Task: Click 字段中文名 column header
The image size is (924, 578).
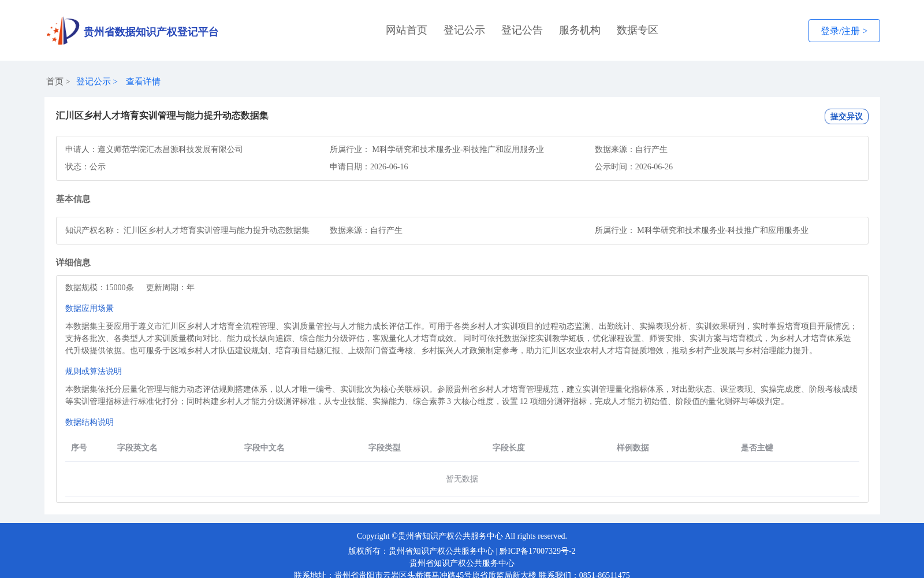Action: tap(264, 447)
